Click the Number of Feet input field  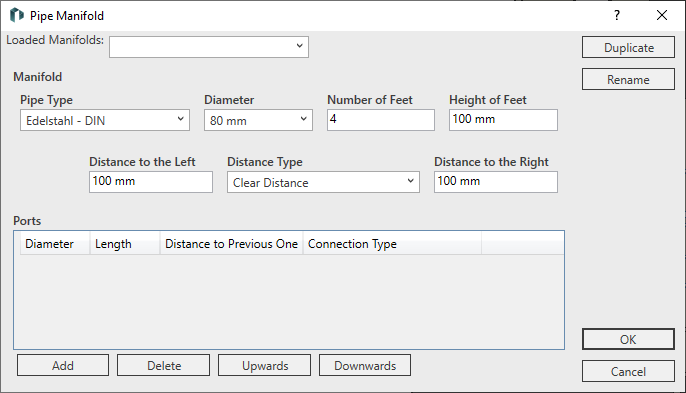tap(381, 120)
